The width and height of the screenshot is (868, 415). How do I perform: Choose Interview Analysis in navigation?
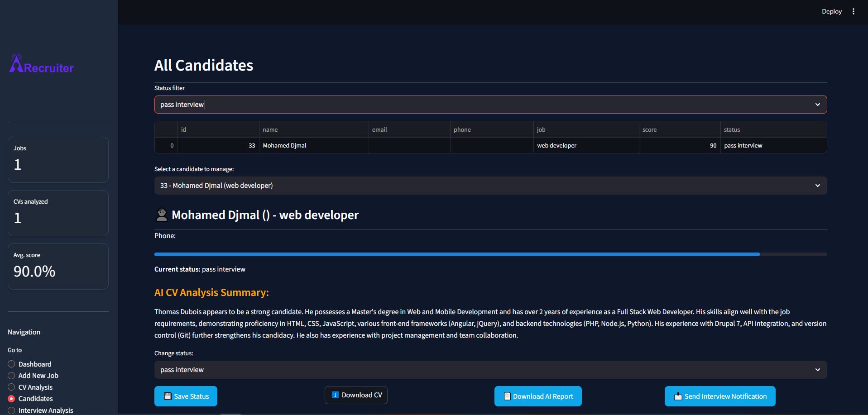12,410
